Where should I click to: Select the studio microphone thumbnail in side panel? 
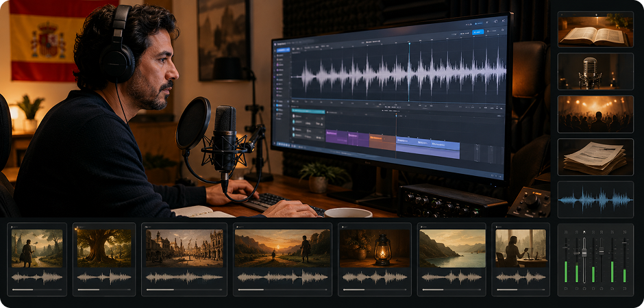(x=595, y=71)
